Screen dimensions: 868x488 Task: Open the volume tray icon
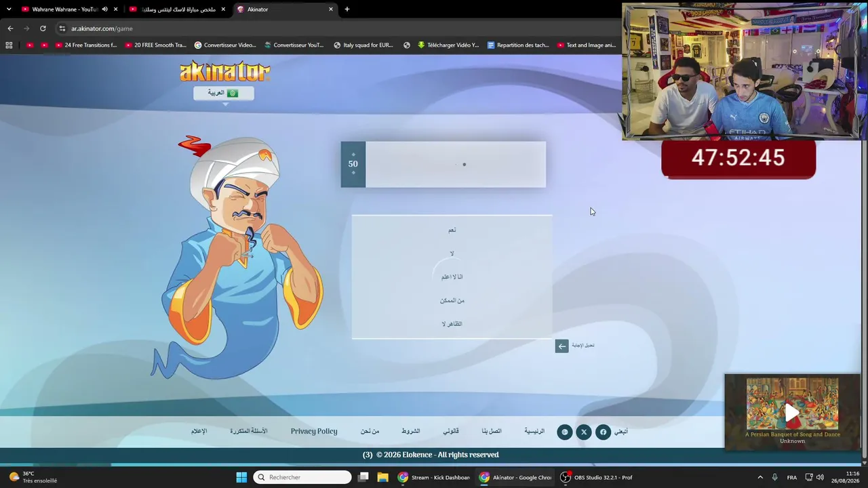[x=820, y=477]
